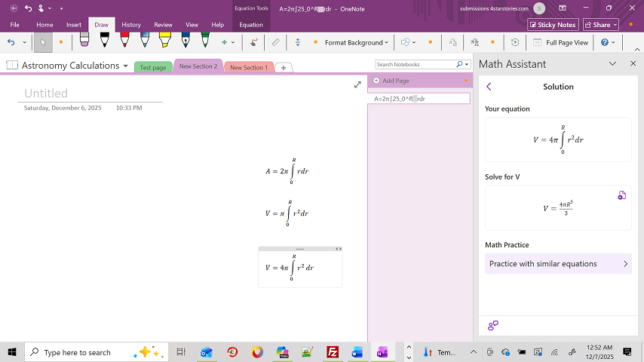The height and width of the screenshot is (362, 644).
Task: Click the Ink Replay icon
Action: [515, 42]
